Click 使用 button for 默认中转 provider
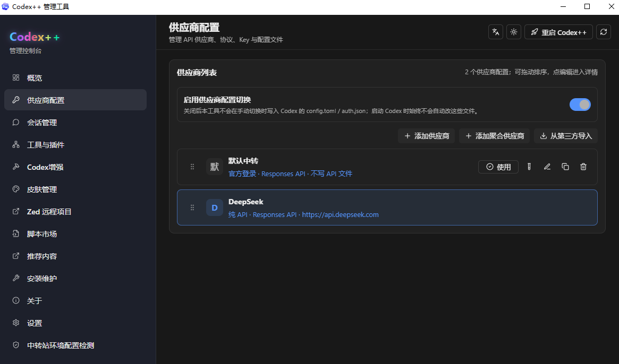This screenshot has height=364, width=619. [x=498, y=167]
